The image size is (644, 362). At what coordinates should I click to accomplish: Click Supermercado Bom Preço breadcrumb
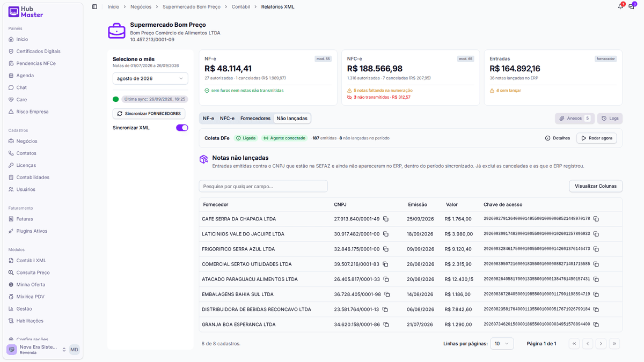[192, 7]
